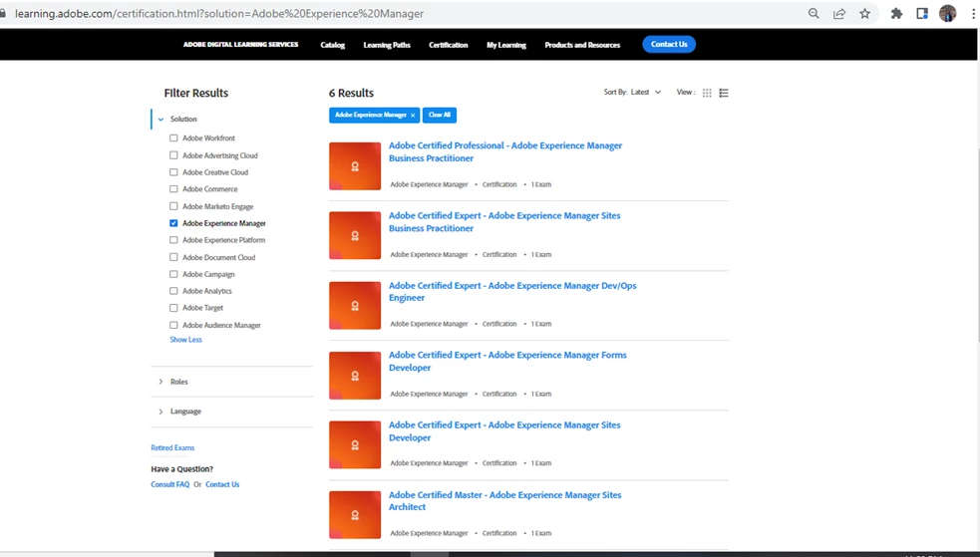
Task: Toggle the browser side panel icon
Action: point(922,13)
